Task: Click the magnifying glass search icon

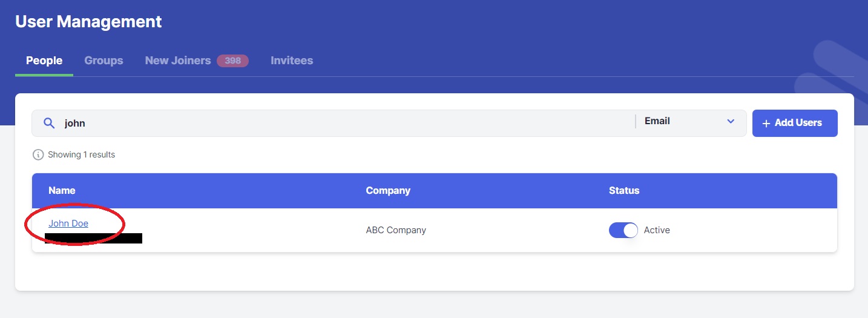Action: 50,124
